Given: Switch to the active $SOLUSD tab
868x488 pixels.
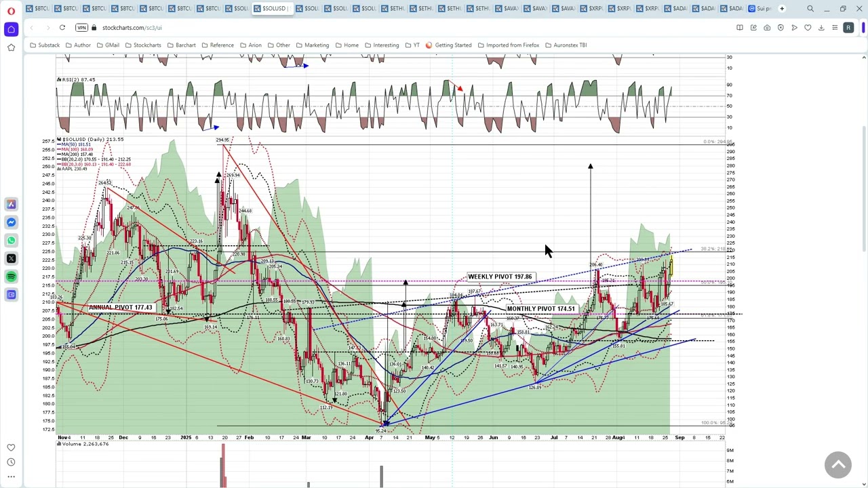Looking at the screenshot, I should (271, 9).
